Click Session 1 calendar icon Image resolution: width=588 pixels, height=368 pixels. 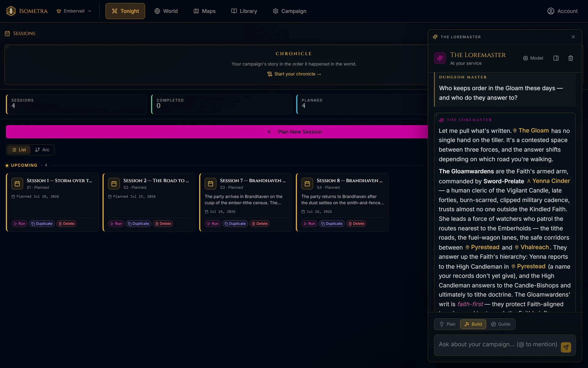[17, 184]
